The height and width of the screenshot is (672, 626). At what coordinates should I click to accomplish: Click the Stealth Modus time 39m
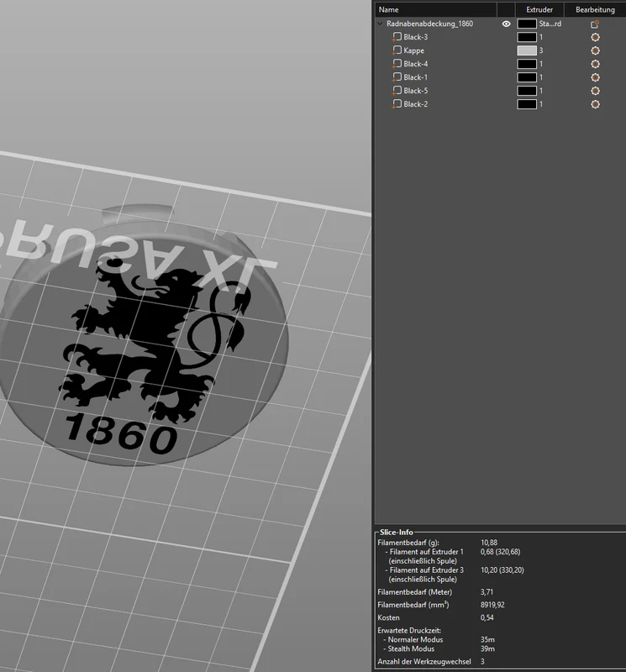coord(487,648)
